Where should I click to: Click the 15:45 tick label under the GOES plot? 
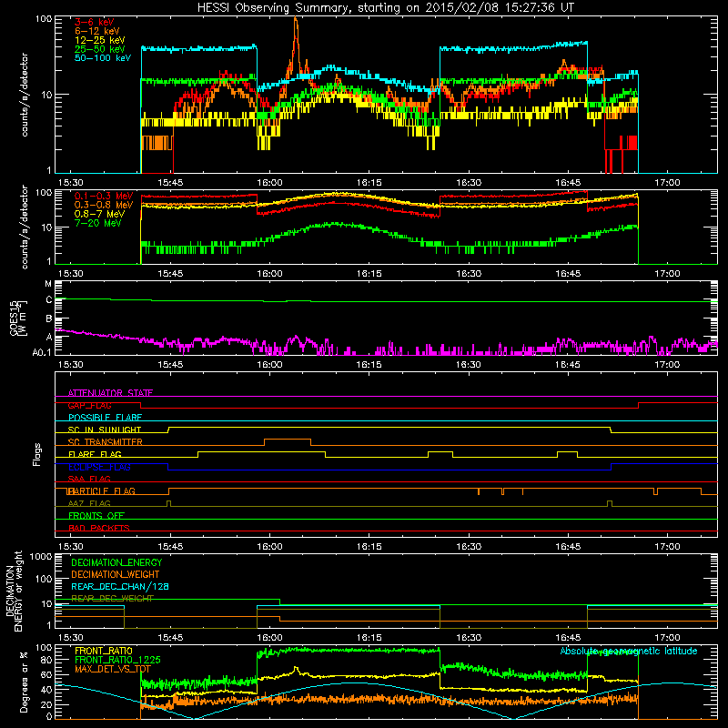[170, 365]
